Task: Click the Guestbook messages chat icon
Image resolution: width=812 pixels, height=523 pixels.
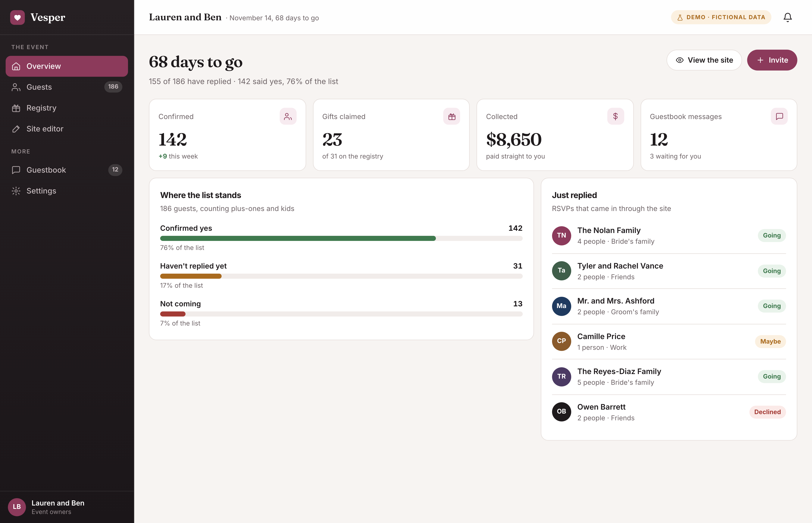Action: (x=779, y=116)
